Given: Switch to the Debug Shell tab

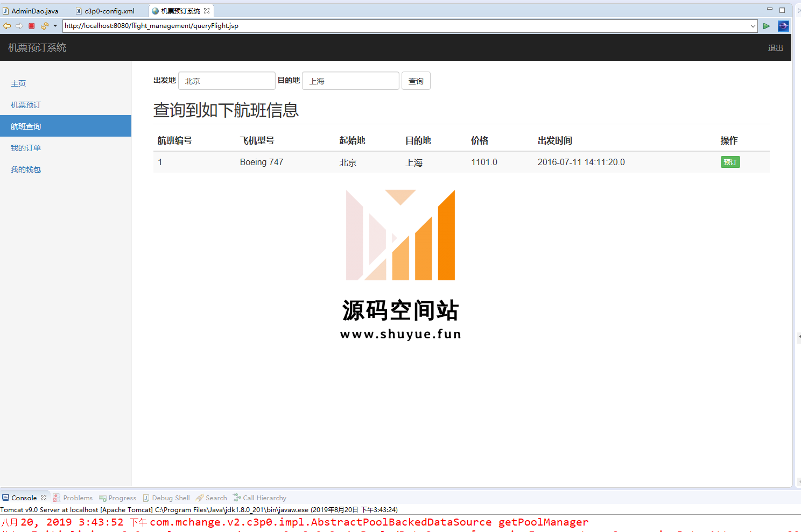Looking at the screenshot, I should coord(166,498).
